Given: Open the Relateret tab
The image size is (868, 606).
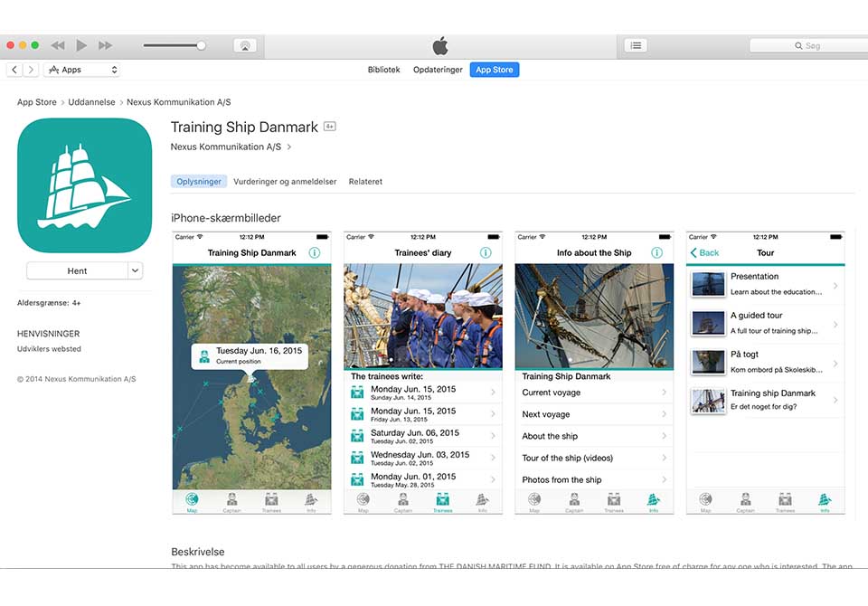Looking at the screenshot, I should (365, 181).
